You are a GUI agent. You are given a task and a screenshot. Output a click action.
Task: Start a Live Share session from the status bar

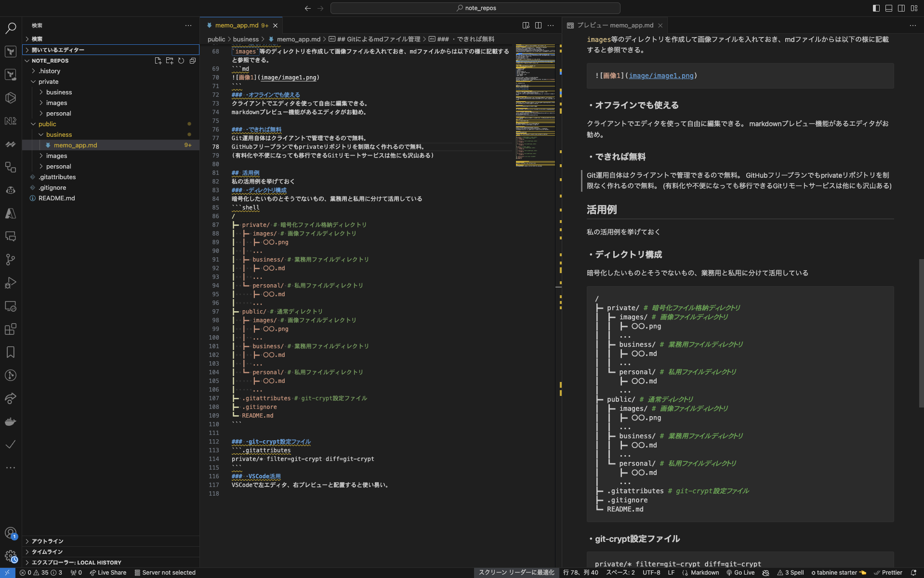pos(108,572)
